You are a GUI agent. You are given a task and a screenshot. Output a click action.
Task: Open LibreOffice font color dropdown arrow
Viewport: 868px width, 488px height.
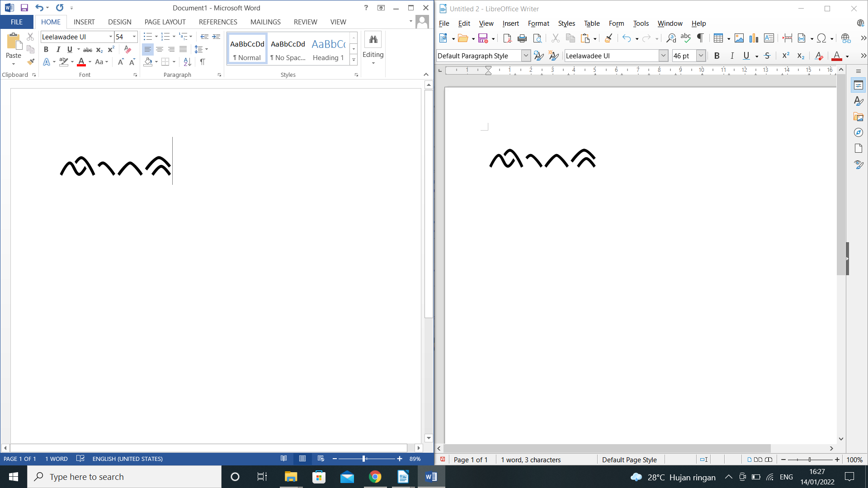point(847,56)
